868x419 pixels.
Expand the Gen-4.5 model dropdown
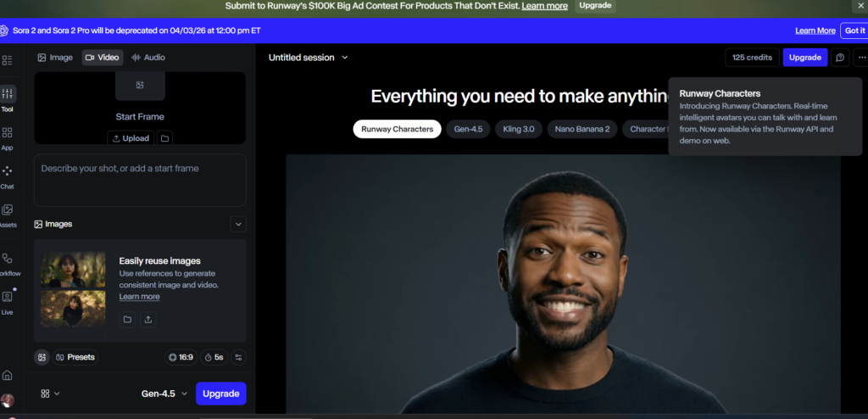(164, 394)
